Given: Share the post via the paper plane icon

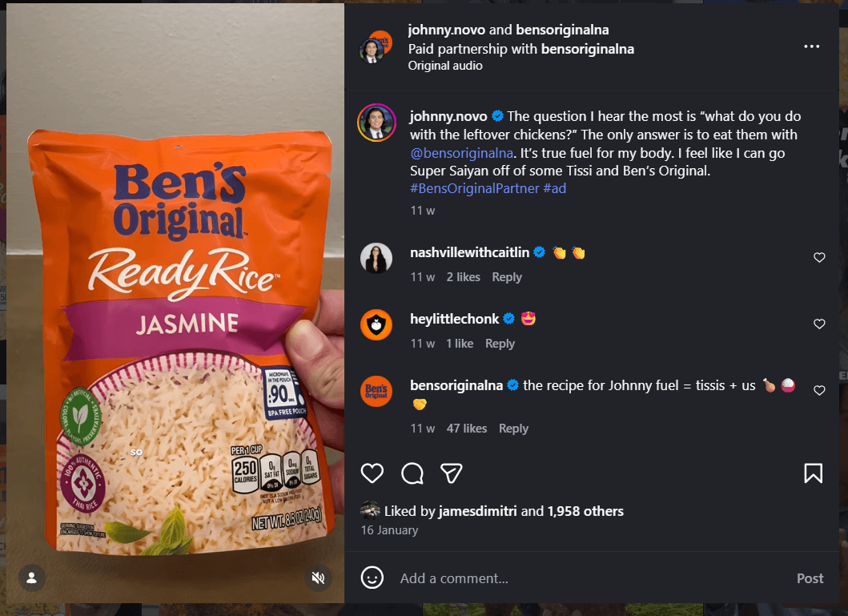Looking at the screenshot, I should point(451,473).
